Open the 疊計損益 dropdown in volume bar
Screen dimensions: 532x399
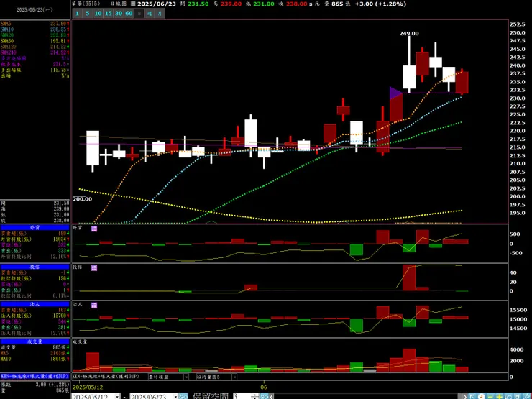[186, 377]
